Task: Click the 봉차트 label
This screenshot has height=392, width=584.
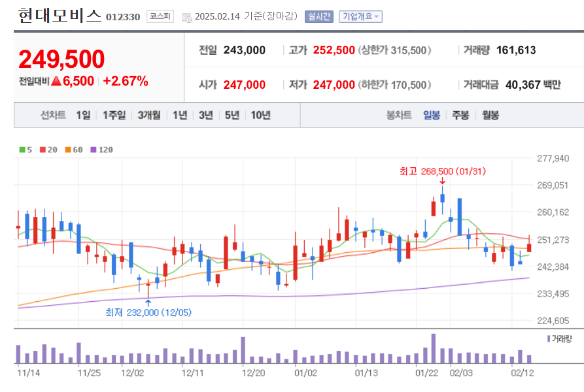Action: [399, 115]
